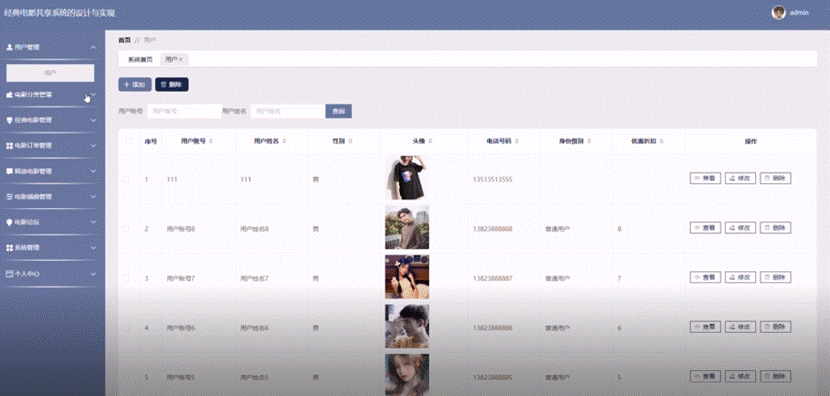Screen dimensions: 830x396
Task: Click the admin username at top right
Action: (799, 13)
